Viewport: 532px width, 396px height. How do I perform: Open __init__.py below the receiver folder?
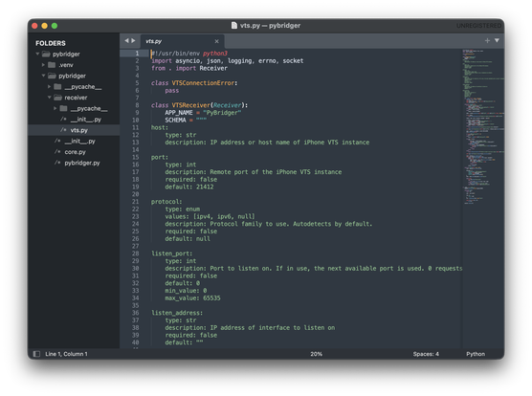(x=80, y=141)
